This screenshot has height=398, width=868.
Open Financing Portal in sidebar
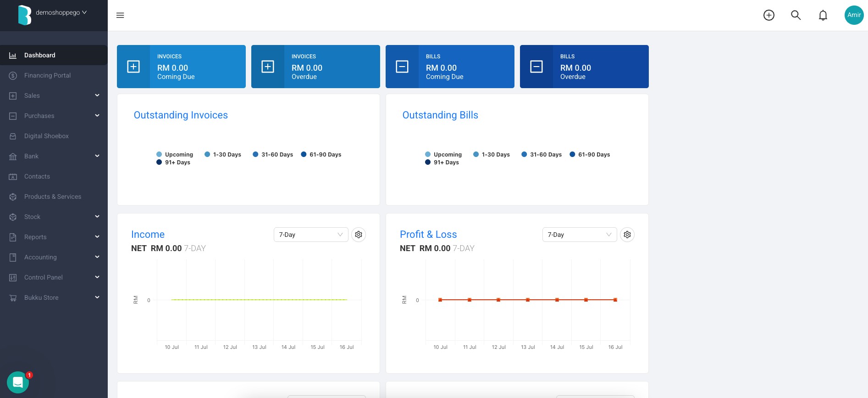click(54, 75)
